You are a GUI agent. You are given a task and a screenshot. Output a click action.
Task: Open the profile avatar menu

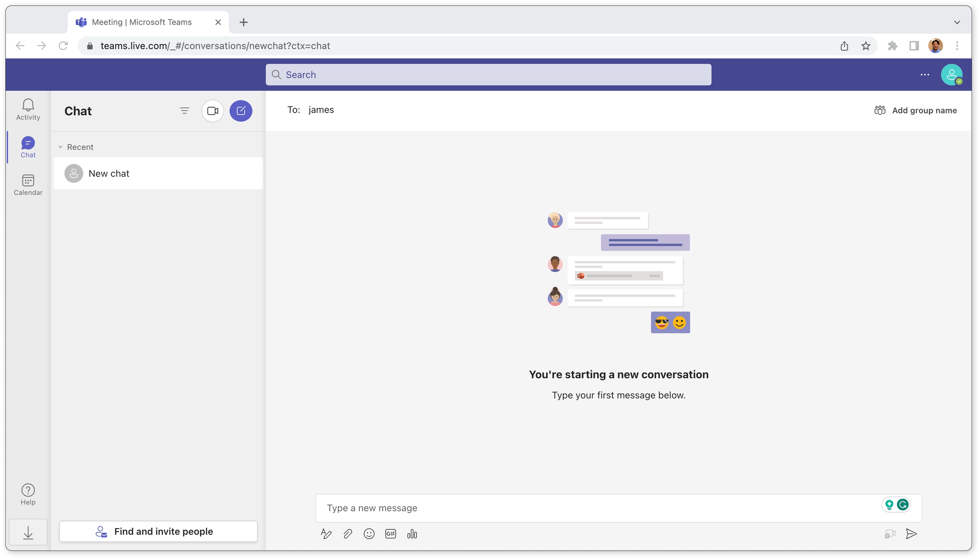coord(951,75)
